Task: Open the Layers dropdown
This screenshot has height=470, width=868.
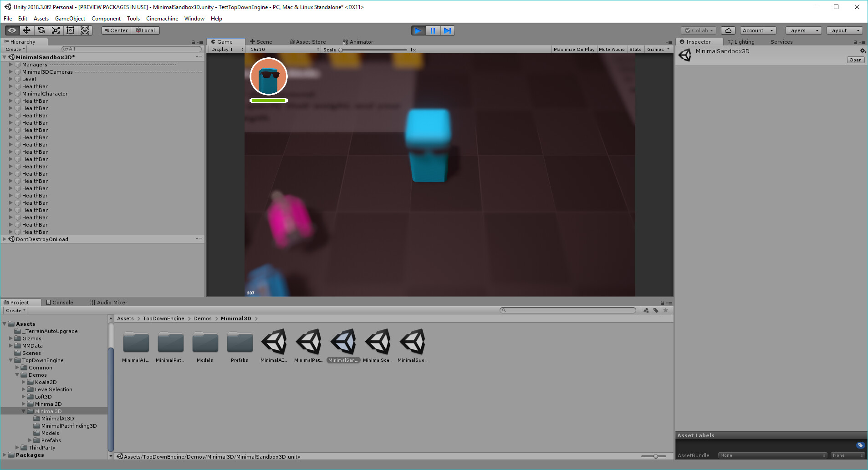Action: [803, 30]
